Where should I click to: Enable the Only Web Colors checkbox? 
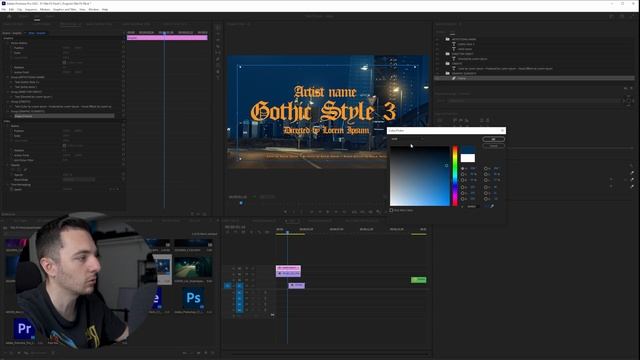(391, 210)
